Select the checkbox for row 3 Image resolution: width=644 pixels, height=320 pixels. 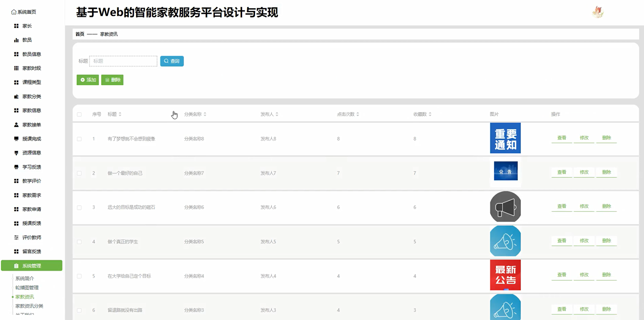(x=79, y=207)
